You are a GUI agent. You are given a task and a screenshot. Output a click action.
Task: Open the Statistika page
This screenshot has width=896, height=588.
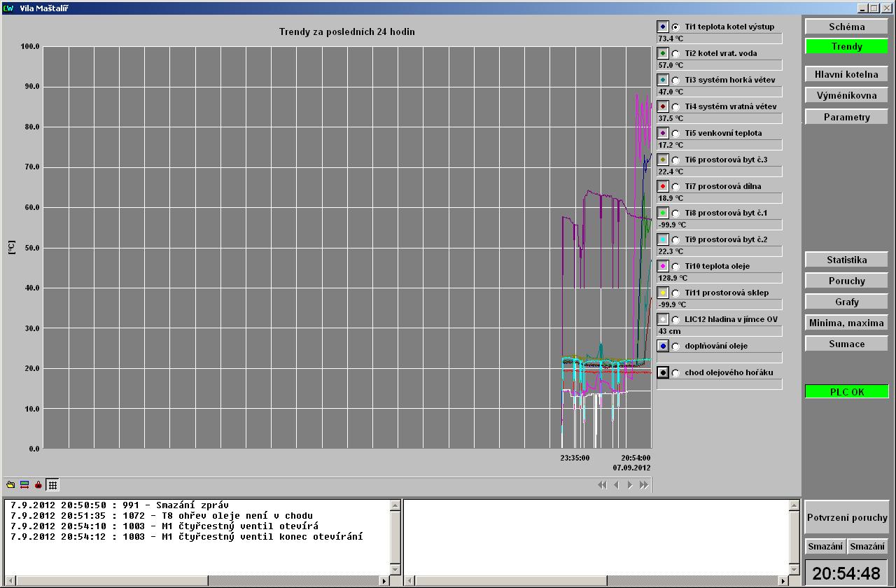pyautogui.click(x=846, y=260)
